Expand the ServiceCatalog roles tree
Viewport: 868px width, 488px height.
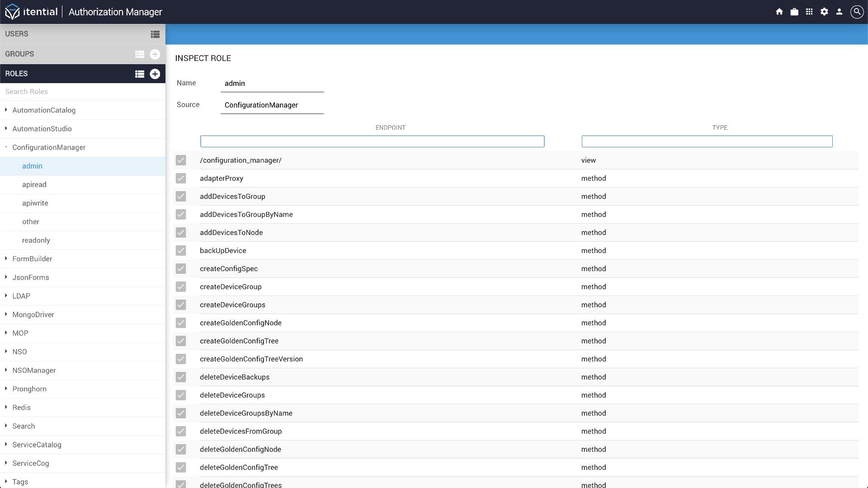pos(6,444)
